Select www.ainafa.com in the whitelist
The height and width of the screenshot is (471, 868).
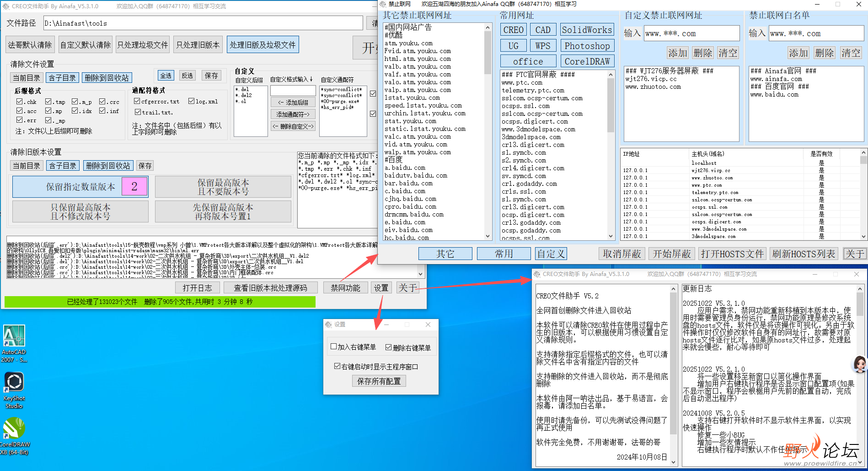click(x=776, y=79)
